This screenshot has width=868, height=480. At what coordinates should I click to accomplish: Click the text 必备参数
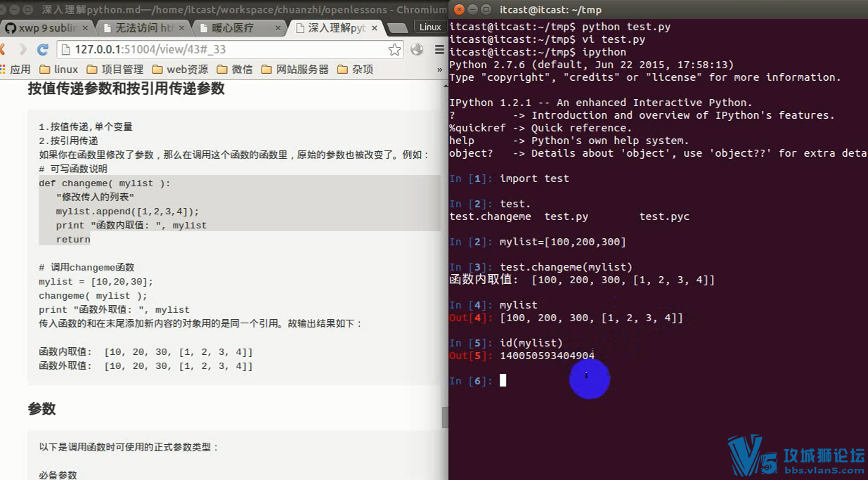coord(58,475)
